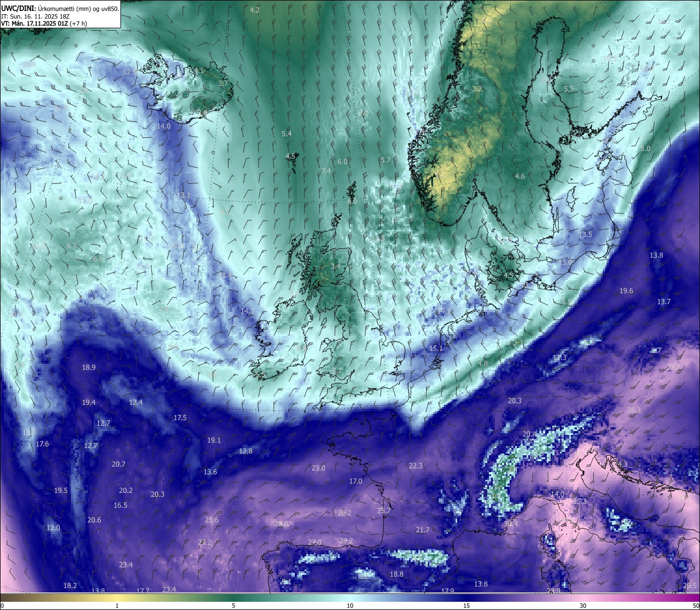Click the 3.4 value over Scotland
The width and height of the screenshot is (700, 610).
click(336, 266)
